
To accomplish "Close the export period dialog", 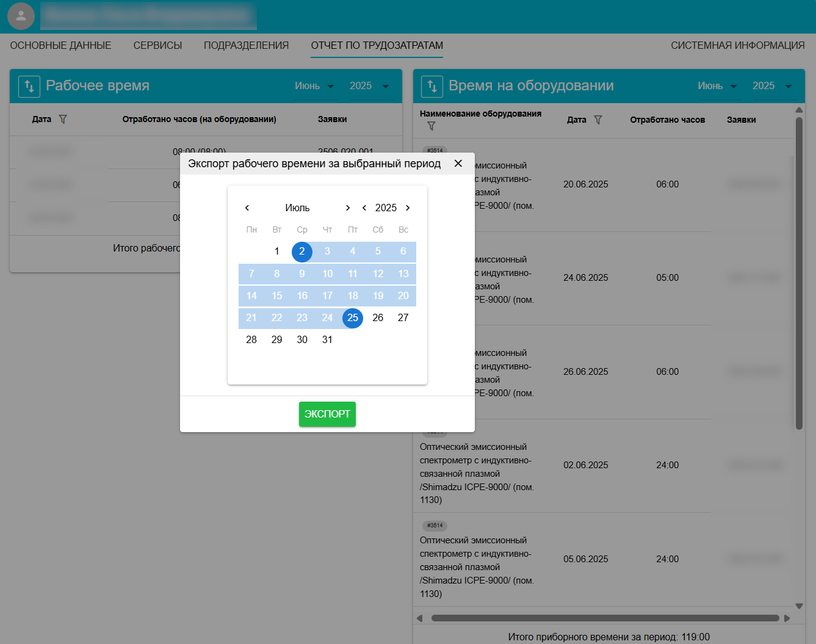I will [458, 164].
